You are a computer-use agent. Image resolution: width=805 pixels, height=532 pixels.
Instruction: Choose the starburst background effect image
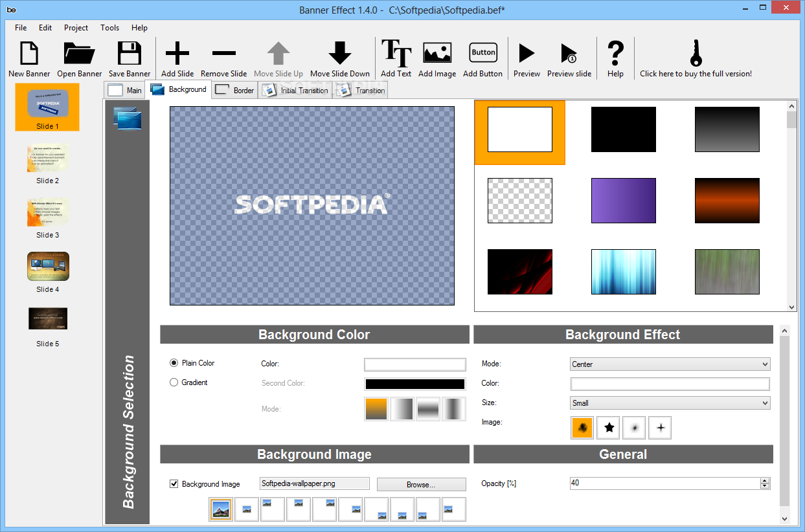[x=634, y=428]
